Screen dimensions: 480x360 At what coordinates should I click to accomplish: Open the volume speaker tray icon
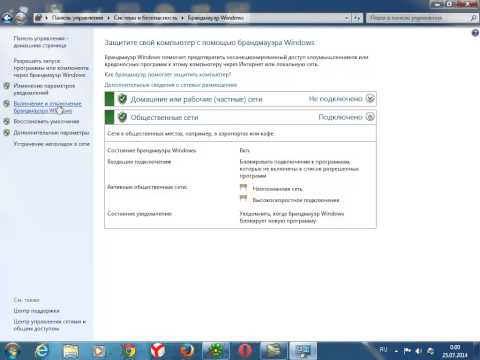(419, 351)
